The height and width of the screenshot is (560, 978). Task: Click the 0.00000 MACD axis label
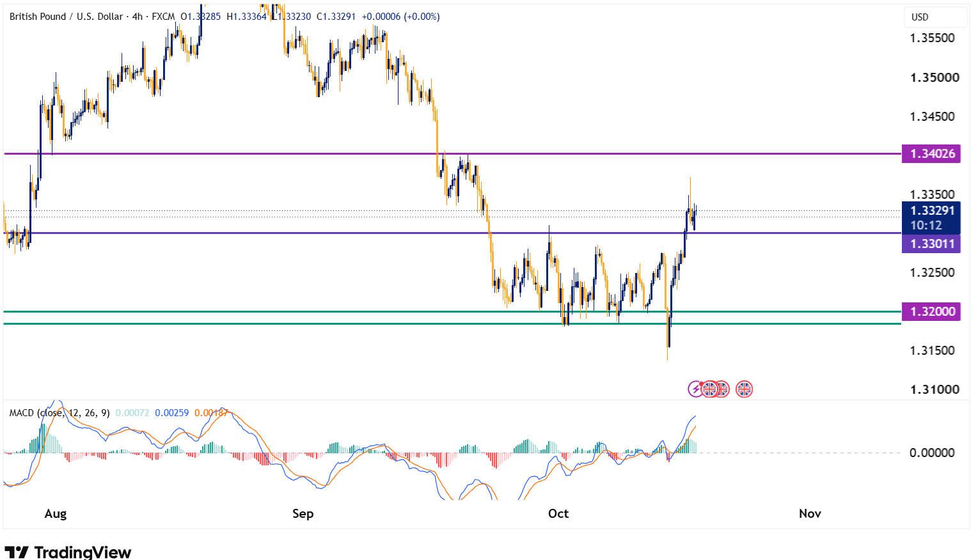[x=932, y=453]
